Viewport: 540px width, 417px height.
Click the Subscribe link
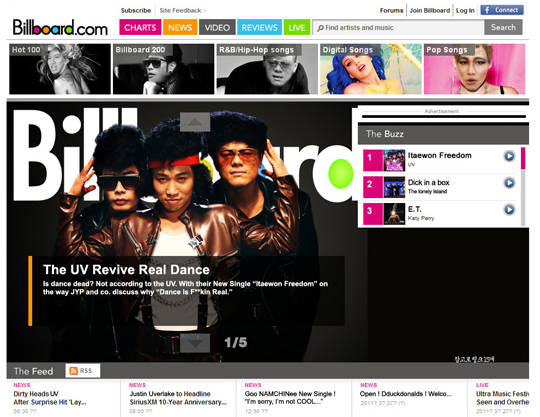[136, 10]
